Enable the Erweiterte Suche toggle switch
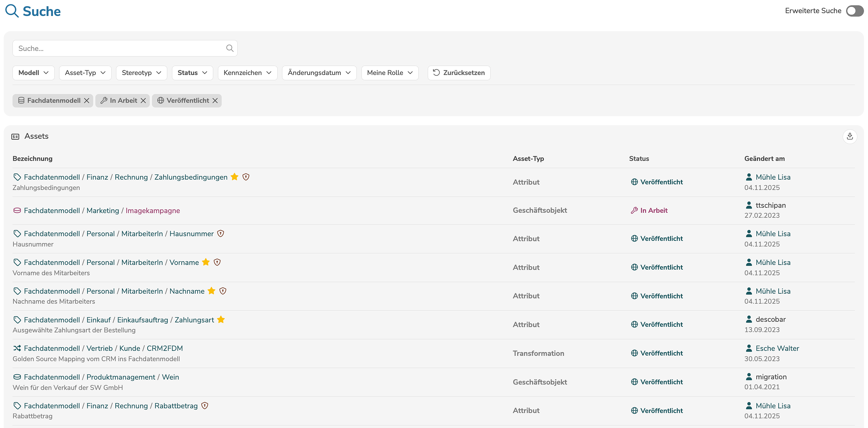The height and width of the screenshot is (428, 868). pos(854,11)
